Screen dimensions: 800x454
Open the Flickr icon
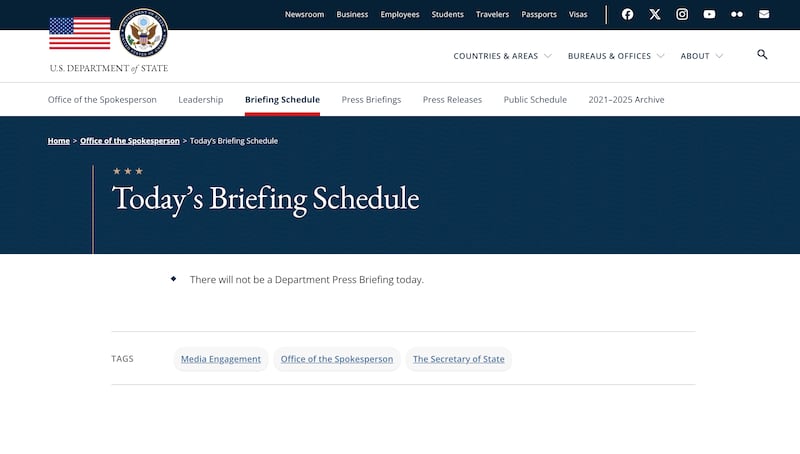pyautogui.click(x=737, y=14)
